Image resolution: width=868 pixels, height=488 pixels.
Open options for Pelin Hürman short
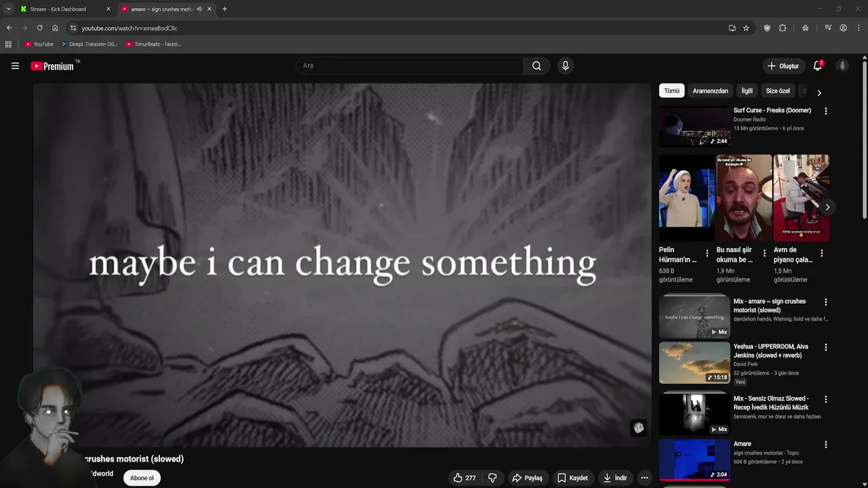coord(707,253)
